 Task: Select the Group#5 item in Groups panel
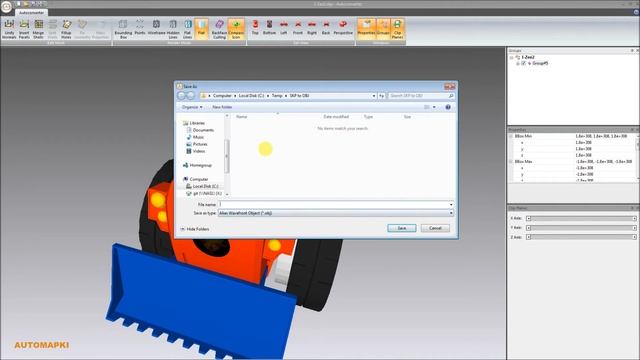(540, 64)
